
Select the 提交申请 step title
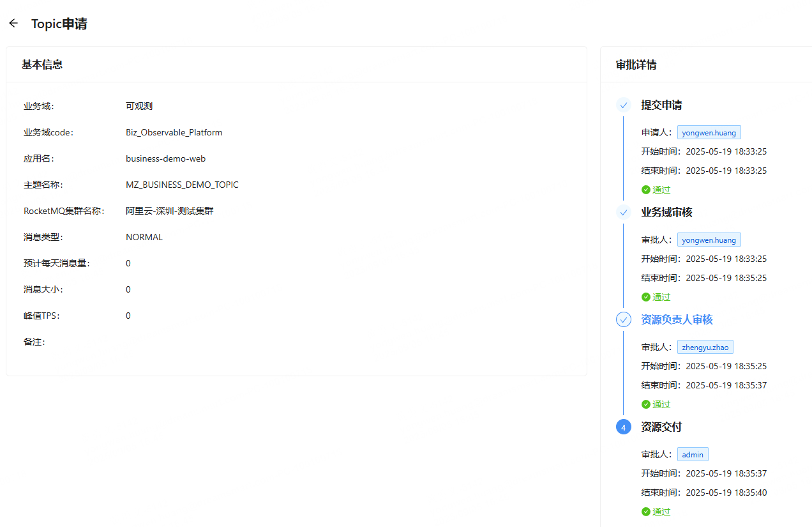[661, 105]
